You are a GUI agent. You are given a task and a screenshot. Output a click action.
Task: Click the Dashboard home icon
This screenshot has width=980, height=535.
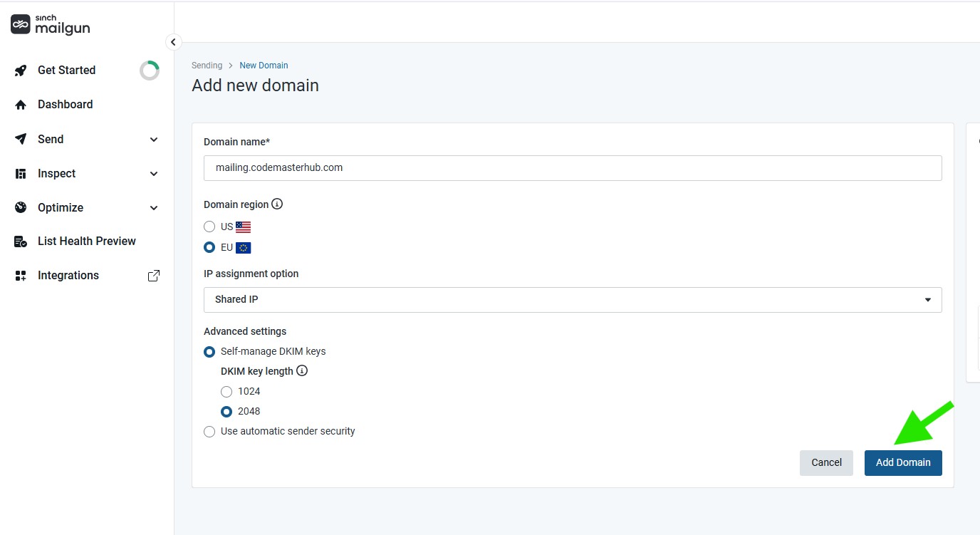coord(21,105)
